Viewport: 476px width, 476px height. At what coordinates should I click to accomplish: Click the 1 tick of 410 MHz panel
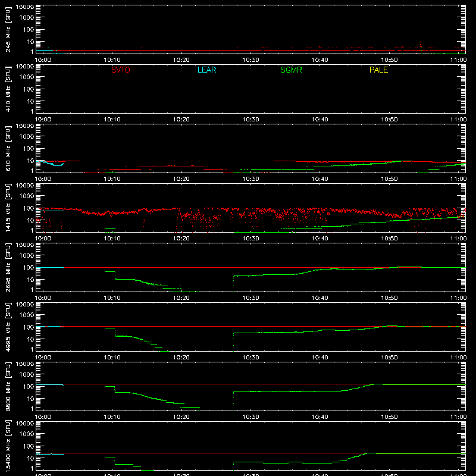[x=32, y=111]
